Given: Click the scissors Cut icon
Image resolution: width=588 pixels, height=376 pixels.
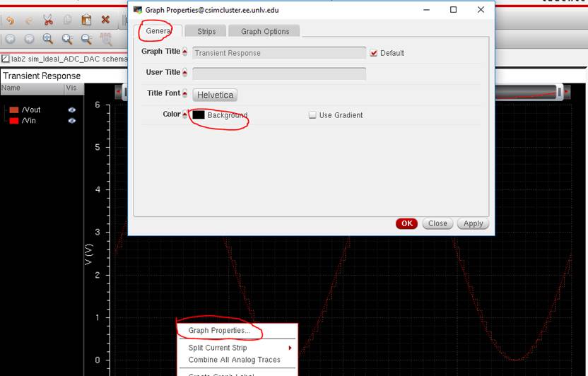Looking at the screenshot, I should tap(48, 20).
